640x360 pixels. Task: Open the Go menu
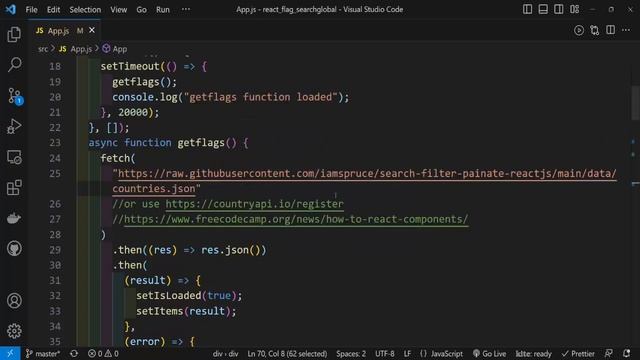(x=141, y=9)
